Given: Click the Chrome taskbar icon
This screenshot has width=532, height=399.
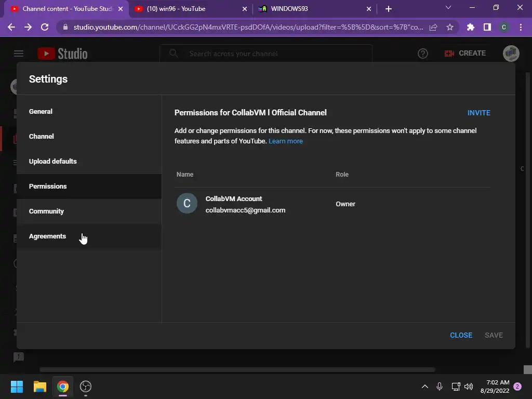Looking at the screenshot, I should (x=63, y=387).
